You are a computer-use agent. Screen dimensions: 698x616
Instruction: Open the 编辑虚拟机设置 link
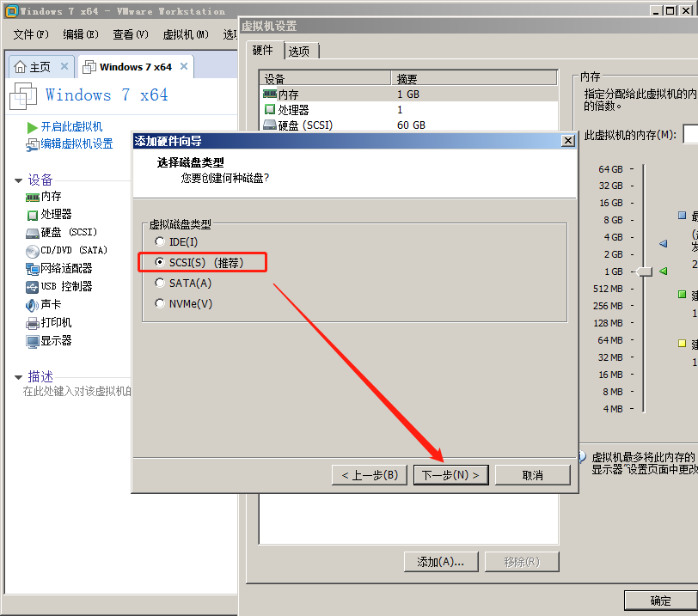pyautogui.click(x=77, y=143)
